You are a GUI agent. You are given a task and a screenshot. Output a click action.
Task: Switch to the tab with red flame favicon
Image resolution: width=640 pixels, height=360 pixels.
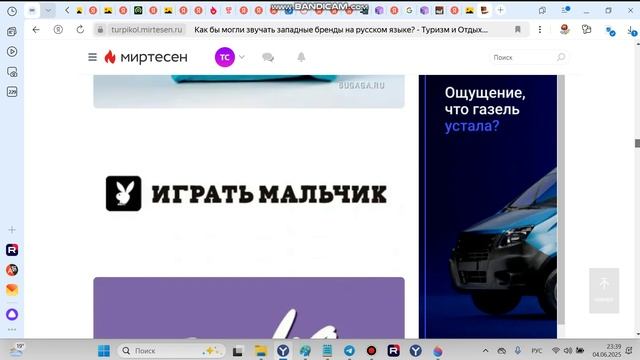(213, 11)
